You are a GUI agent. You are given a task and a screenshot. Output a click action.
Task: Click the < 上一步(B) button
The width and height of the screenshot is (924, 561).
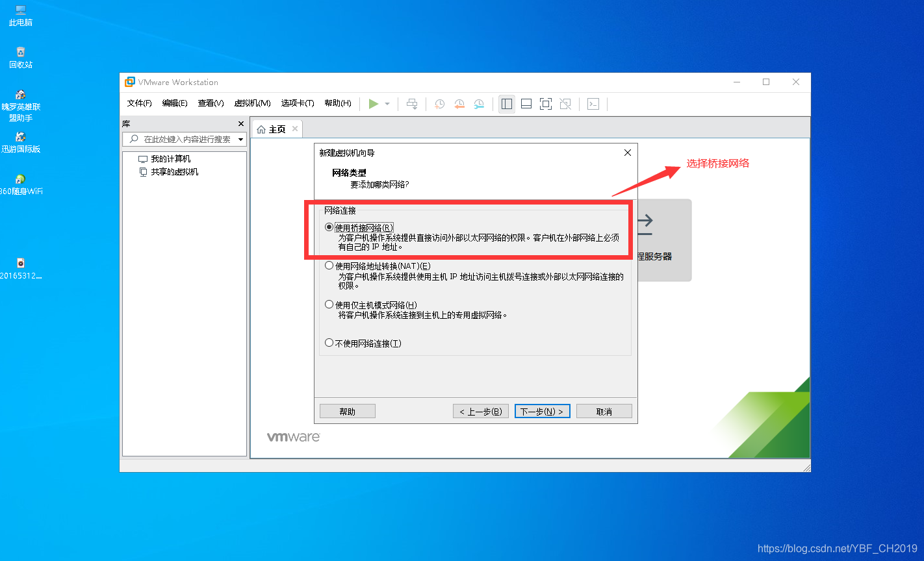[x=481, y=411]
